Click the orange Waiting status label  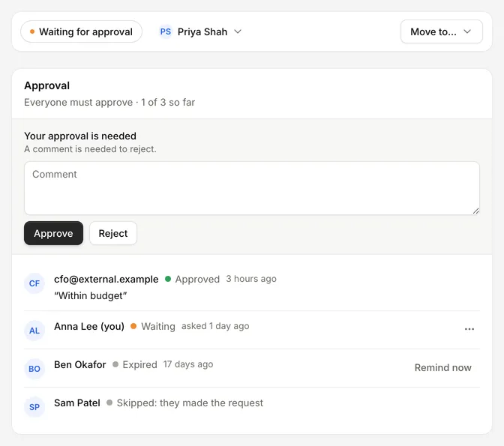pyautogui.click(x=153, y=327)
